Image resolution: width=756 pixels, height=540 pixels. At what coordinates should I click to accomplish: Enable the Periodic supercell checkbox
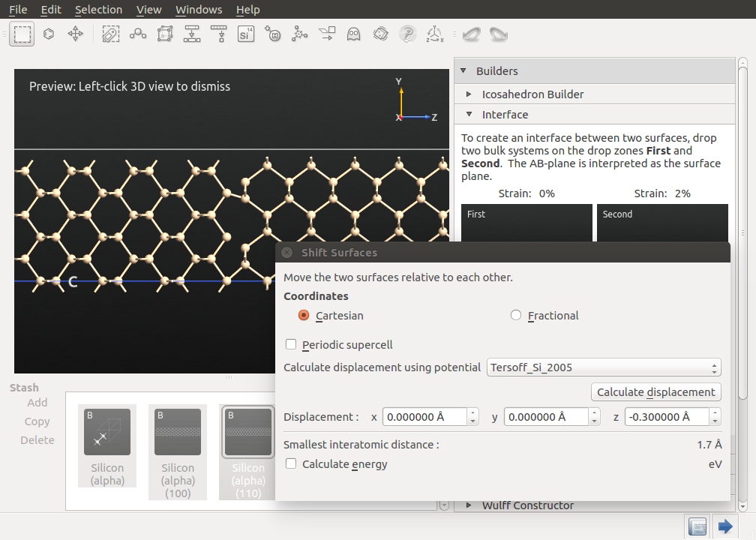(291, 344)
